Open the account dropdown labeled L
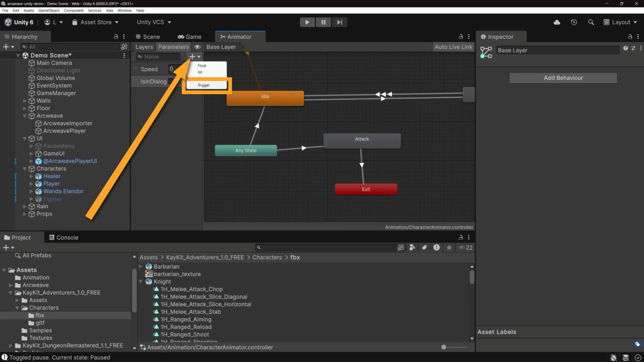644x362 pixels. 54,22
